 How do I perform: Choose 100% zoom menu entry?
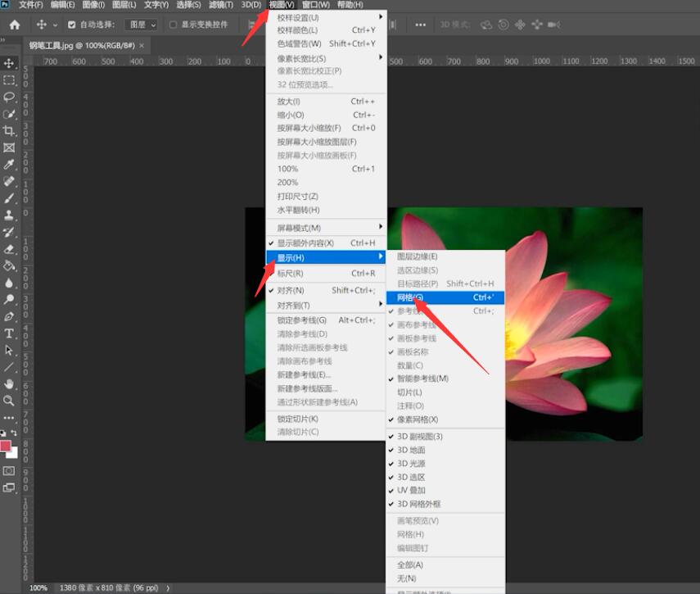(x=326, y=169)
